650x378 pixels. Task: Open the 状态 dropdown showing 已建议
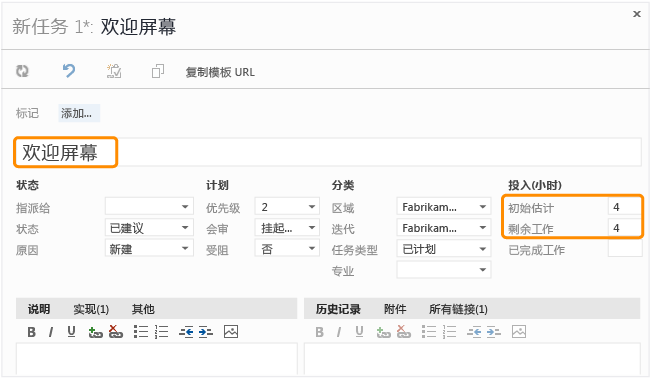pyautogui.click(x=149, y=228)
